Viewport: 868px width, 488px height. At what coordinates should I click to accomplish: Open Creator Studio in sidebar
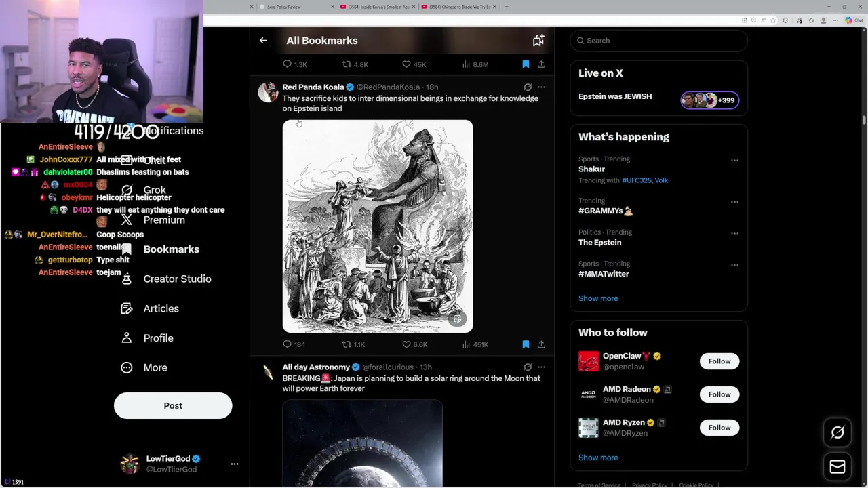(166, 279)
